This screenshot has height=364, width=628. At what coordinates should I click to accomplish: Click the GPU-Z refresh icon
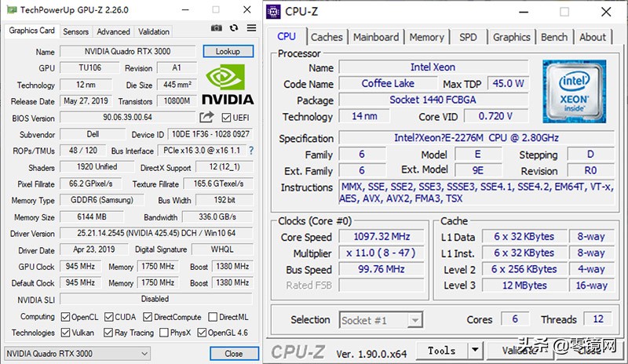(x=234, y=28)
